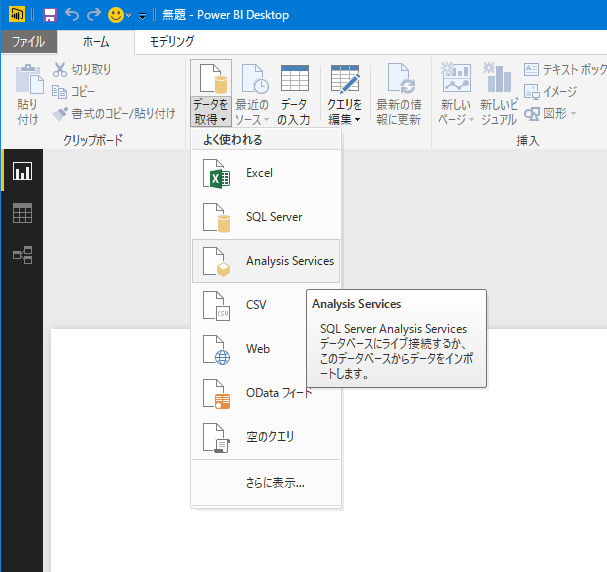The height and width of the screenshot is (572, 607).
Task: Switch to the モデリング tab
Action: click(x=172, y=42)
